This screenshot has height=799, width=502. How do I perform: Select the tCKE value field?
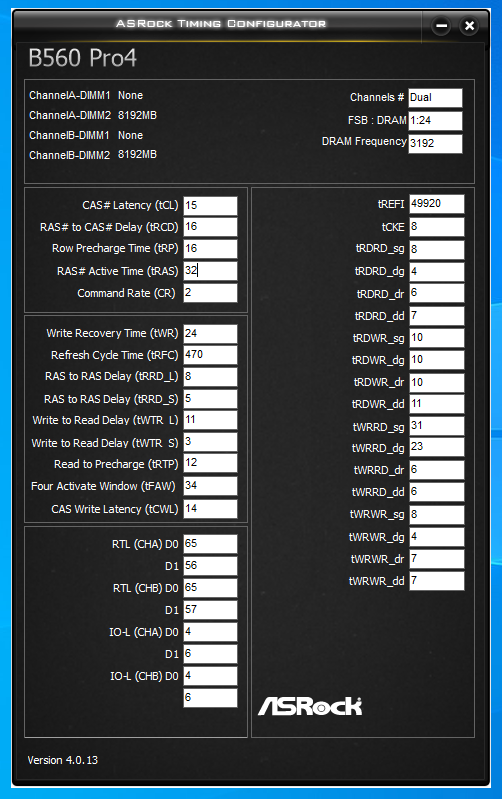click(x=437, y=227)
